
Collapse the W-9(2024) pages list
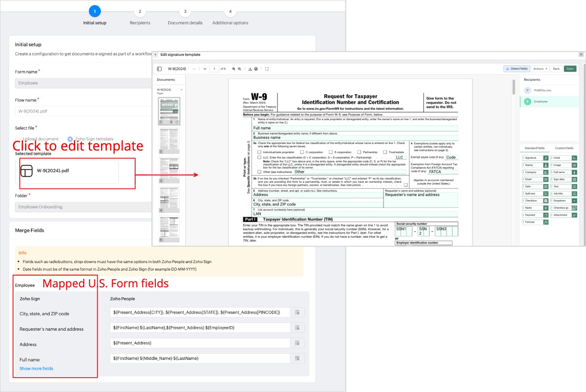click(x=182, y=90)
